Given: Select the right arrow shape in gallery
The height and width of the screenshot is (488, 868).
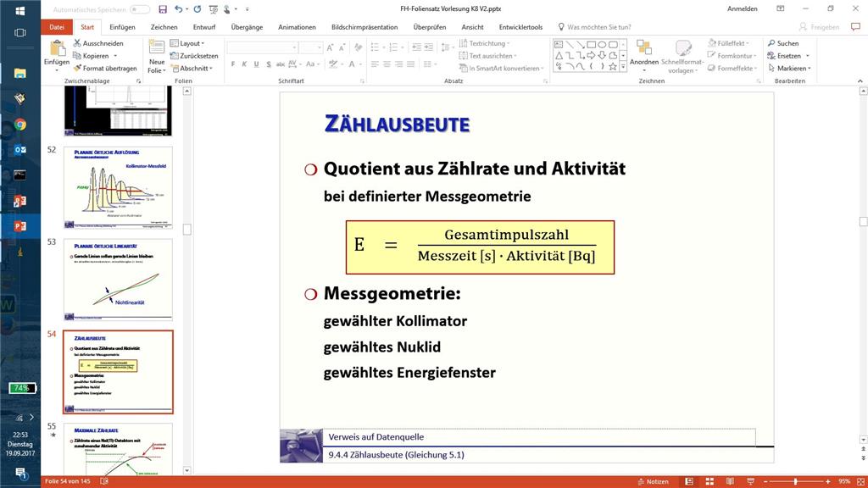Looking at the screenshot, I should click(x=591, y=55).
